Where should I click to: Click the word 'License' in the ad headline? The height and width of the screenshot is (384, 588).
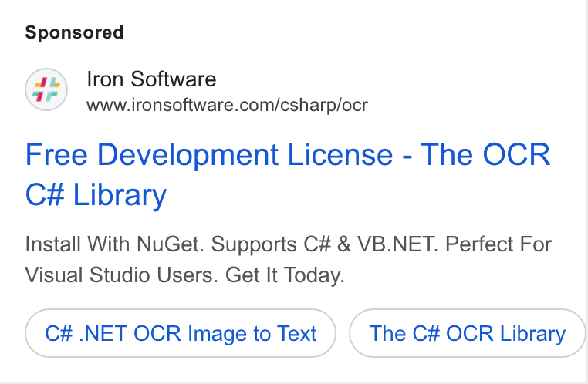coord(340,154)
